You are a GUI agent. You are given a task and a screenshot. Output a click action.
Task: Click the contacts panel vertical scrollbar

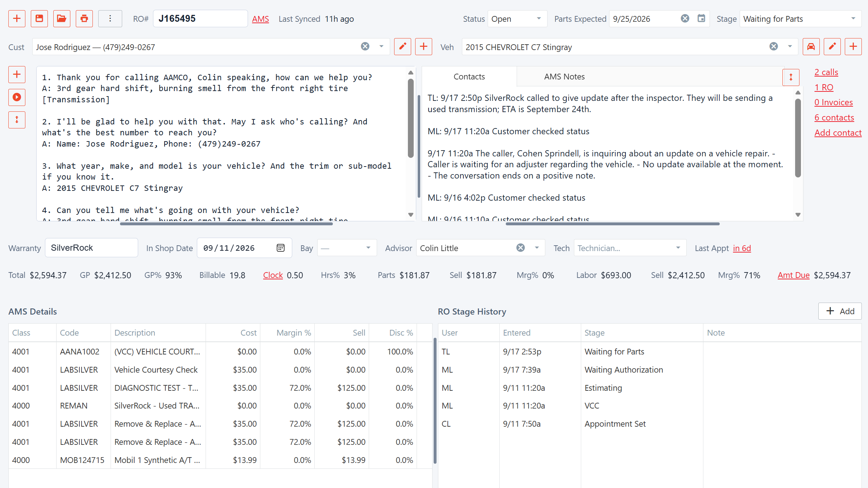[x=798, y=138]
